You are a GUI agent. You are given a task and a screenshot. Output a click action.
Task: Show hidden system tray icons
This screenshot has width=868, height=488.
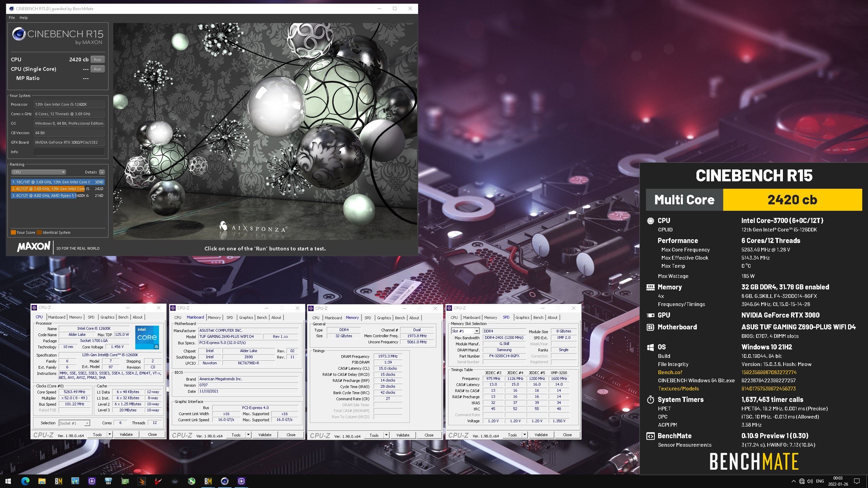pyautogui.click(x=793, y=481)
